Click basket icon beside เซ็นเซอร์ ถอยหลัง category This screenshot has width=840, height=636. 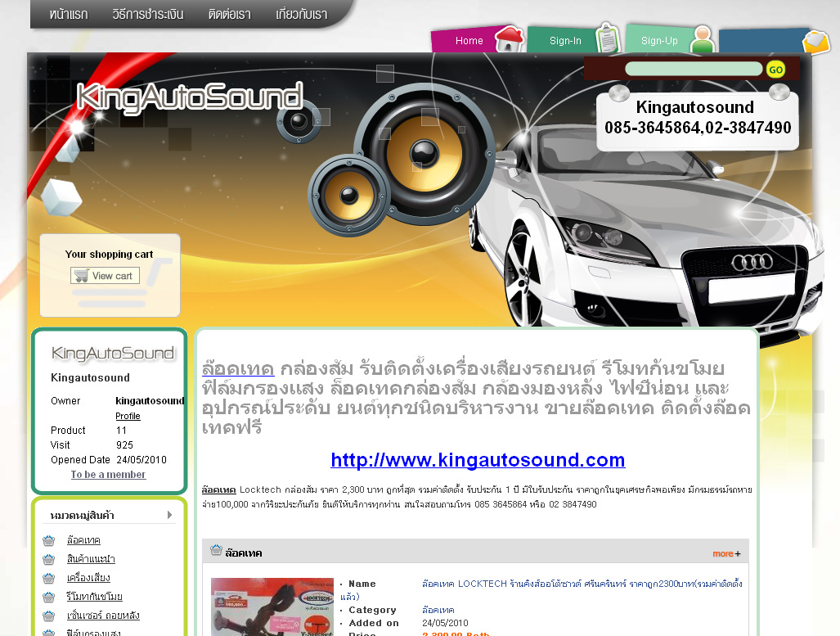coord(49,615)
